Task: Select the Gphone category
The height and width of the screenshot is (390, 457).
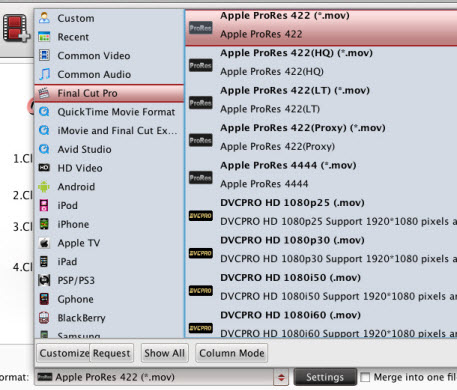Action: tap(109, 299)
